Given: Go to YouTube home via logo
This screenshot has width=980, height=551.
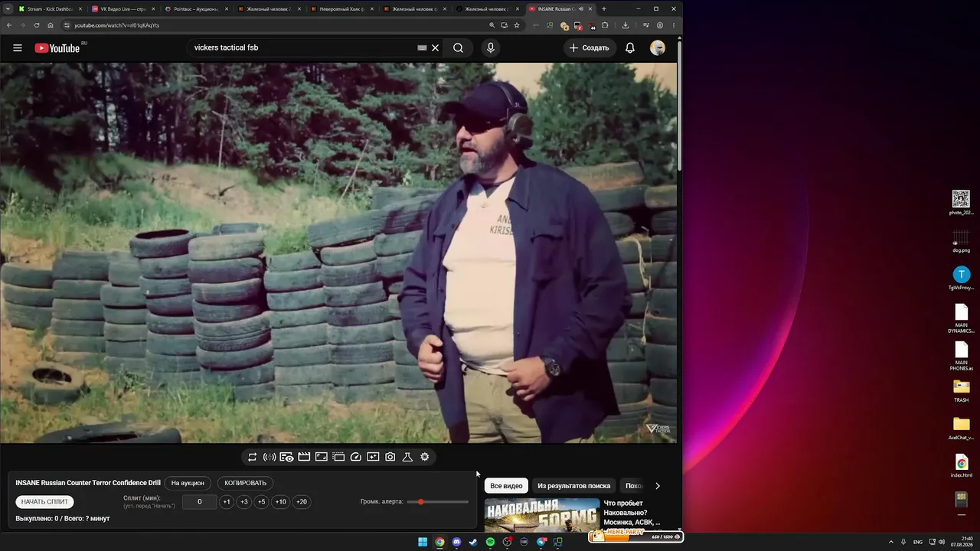Looking at the screenshot, I should coord(57,48).
